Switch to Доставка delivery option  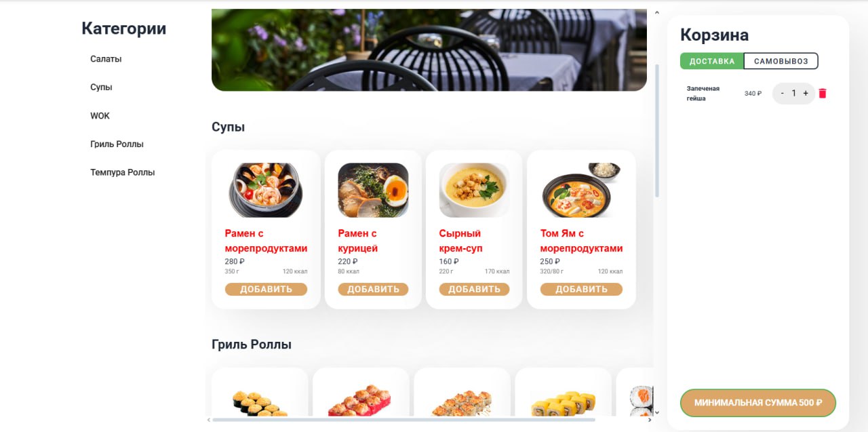tap(712, 61)
